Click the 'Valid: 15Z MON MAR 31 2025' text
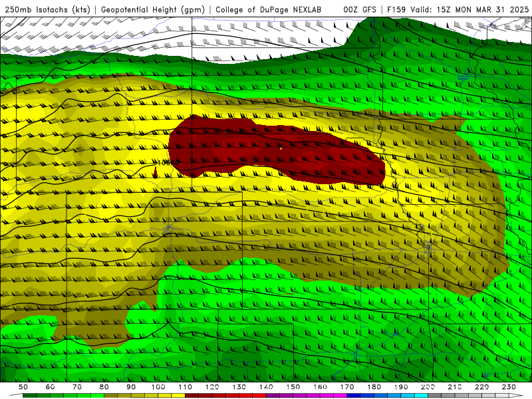The width and height of the screenshot is (532, 399). [x=469, y=10]
